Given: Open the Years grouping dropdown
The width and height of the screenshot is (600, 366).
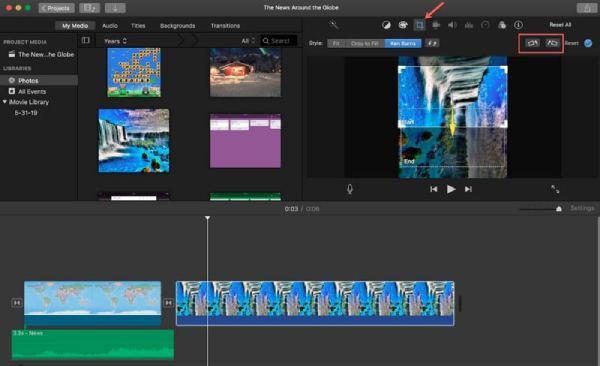Looking at the screenshot, I should click(x=115, y=41).
